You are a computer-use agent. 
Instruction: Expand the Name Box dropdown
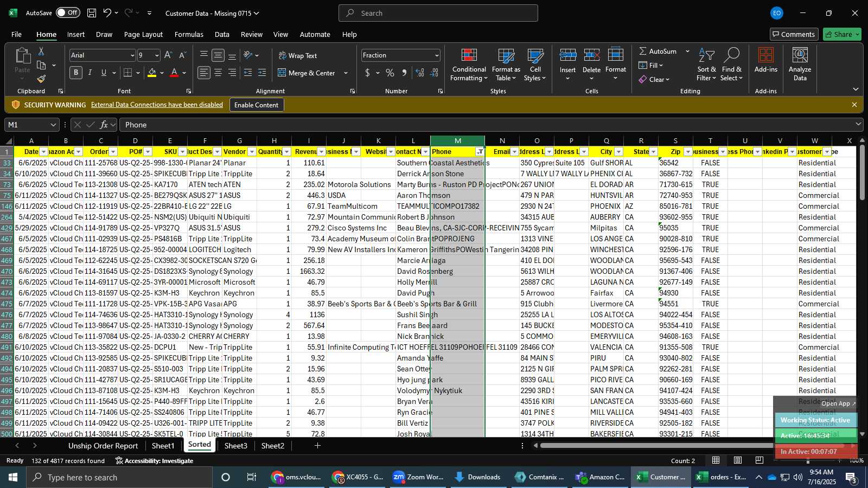[53, 125]
